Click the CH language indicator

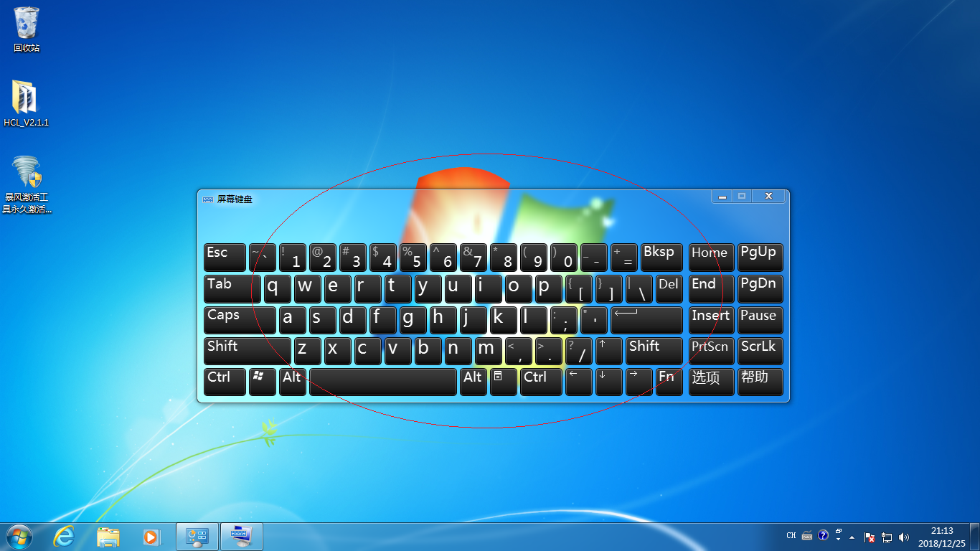click(791, 536)
